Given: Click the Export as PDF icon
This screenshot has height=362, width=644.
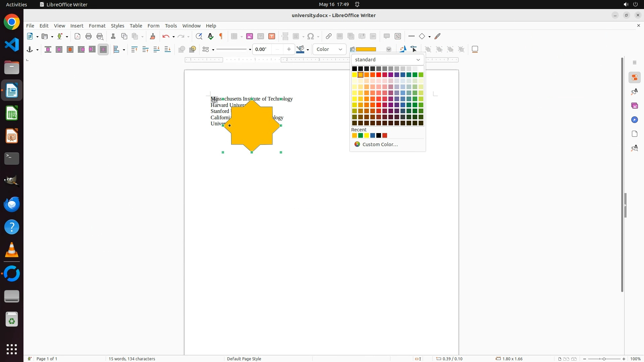Looking at the screenshot, I should 77,37.
